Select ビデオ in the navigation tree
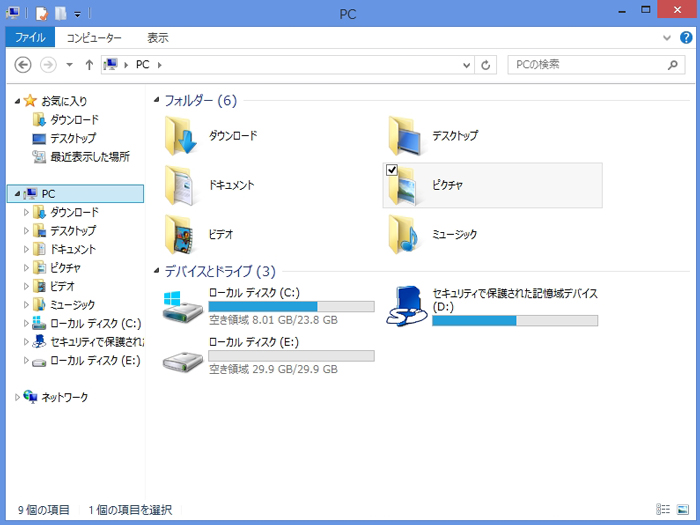Viewport: 700px width, 525px height. [x=54, y=286]
